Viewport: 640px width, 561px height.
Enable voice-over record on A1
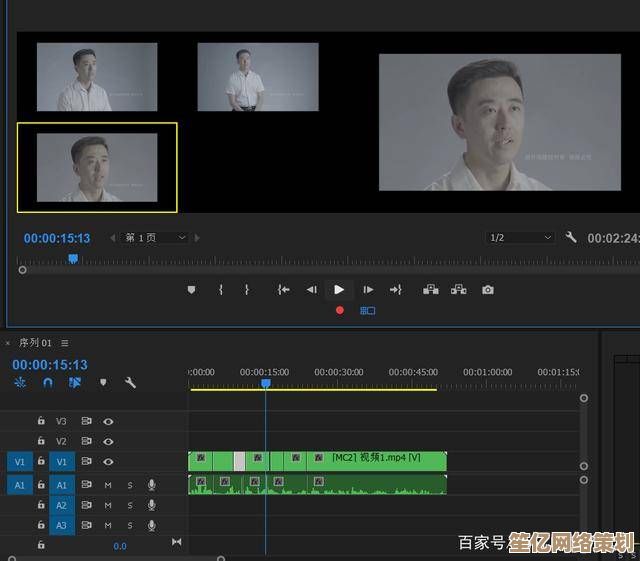tap(151, 485)
